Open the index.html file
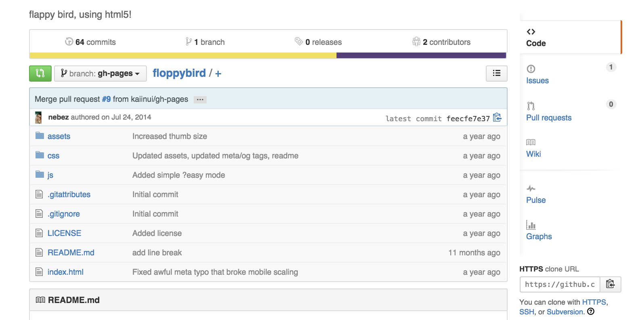 65,272
